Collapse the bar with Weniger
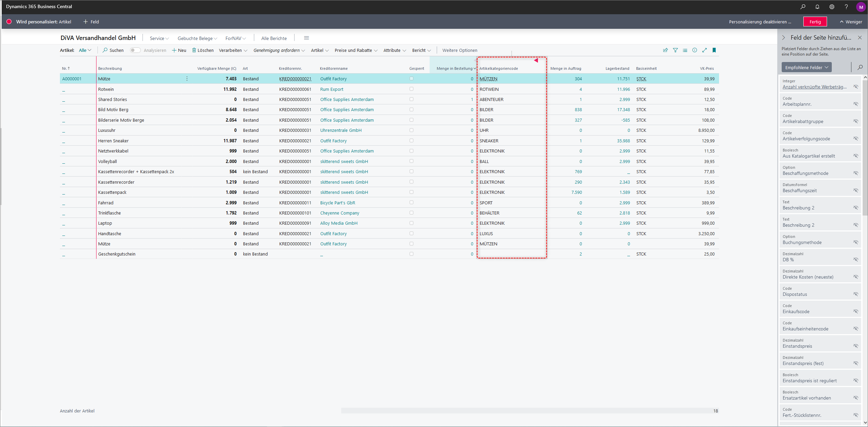 pyautogui.click(x=851, y=22)
